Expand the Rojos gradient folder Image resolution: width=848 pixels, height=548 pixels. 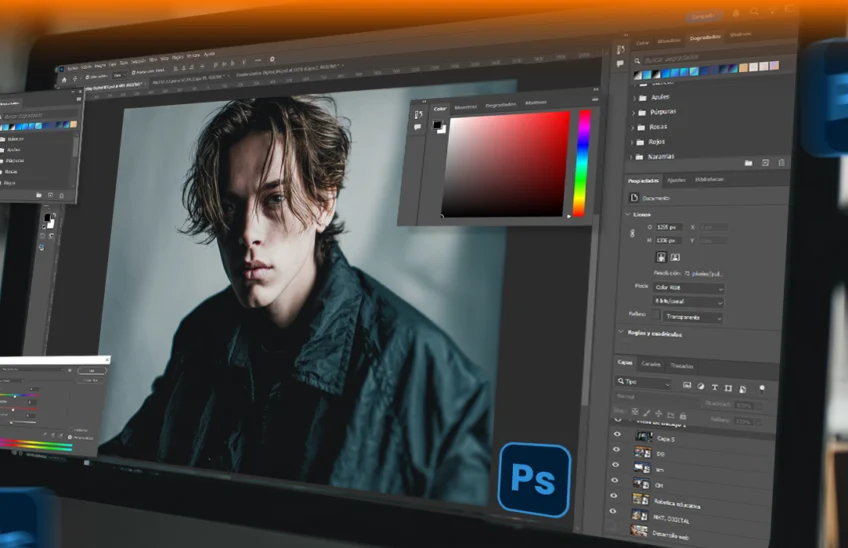click(x=632, y=142)
